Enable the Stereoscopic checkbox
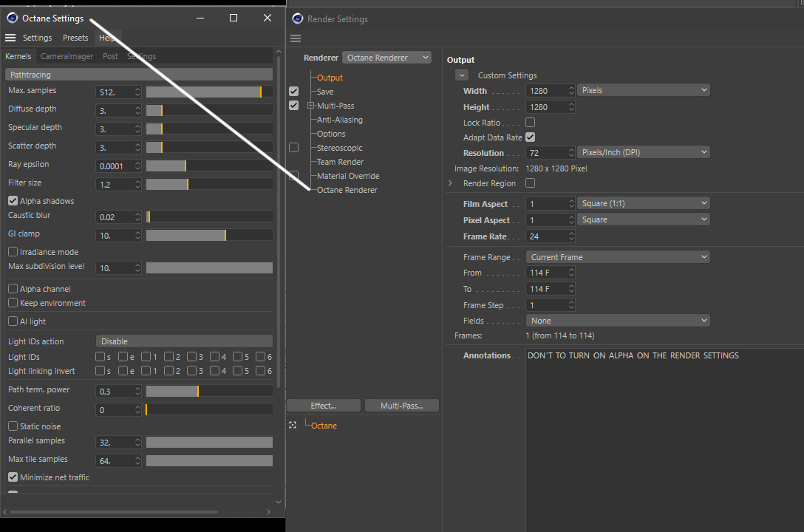Viewport: 804px width, 532px height. 294,148
